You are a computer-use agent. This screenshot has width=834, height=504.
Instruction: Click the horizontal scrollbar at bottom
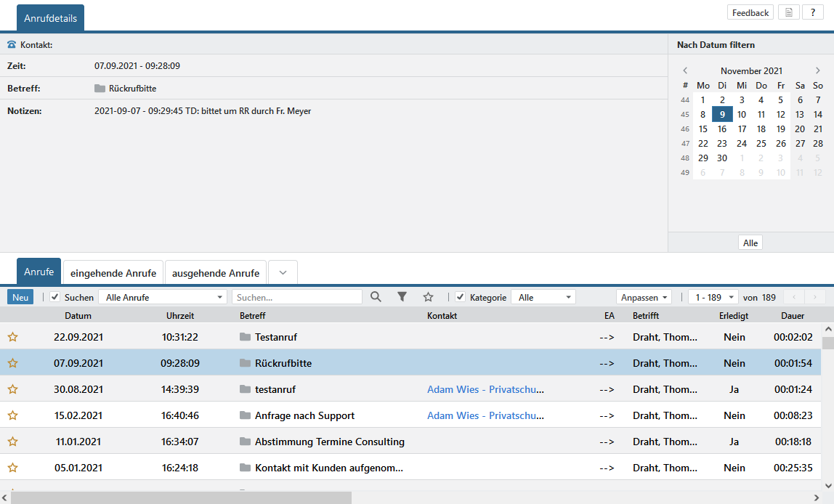coord(182,497)
